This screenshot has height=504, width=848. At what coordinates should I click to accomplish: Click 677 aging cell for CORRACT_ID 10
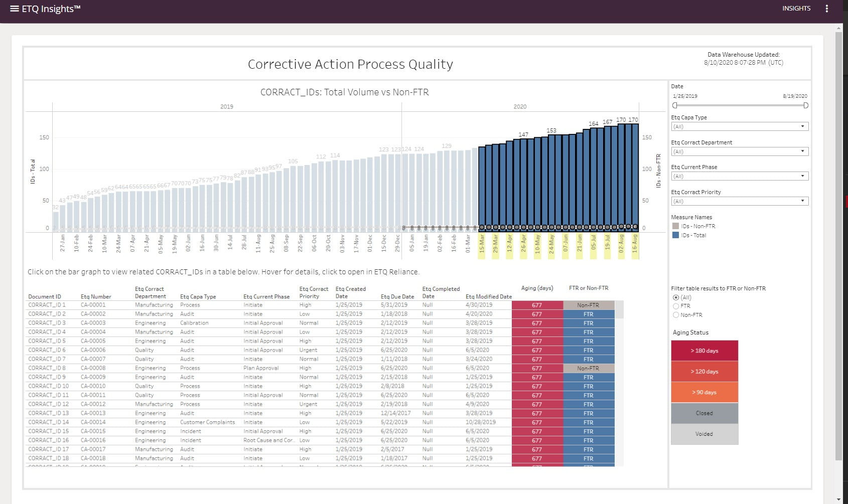pyautogui.click(x=537, y=386)
